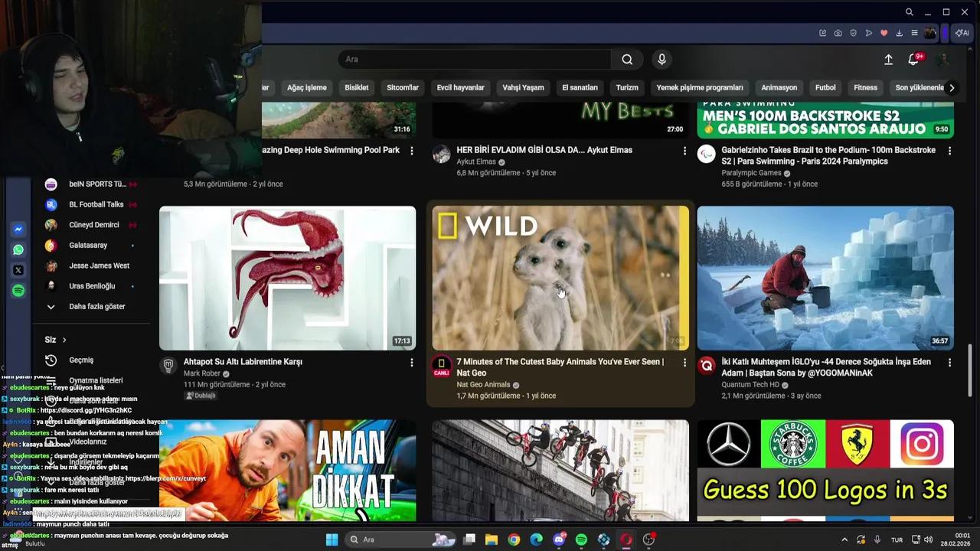The height and width of the screenshot is (551, 980).
Task: Open Discord from the taskbar
Action: 559,540
